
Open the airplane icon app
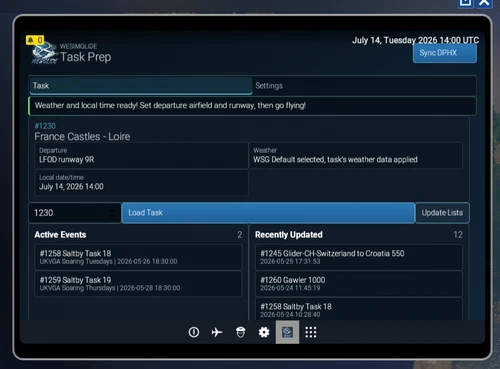coord(217,332)
